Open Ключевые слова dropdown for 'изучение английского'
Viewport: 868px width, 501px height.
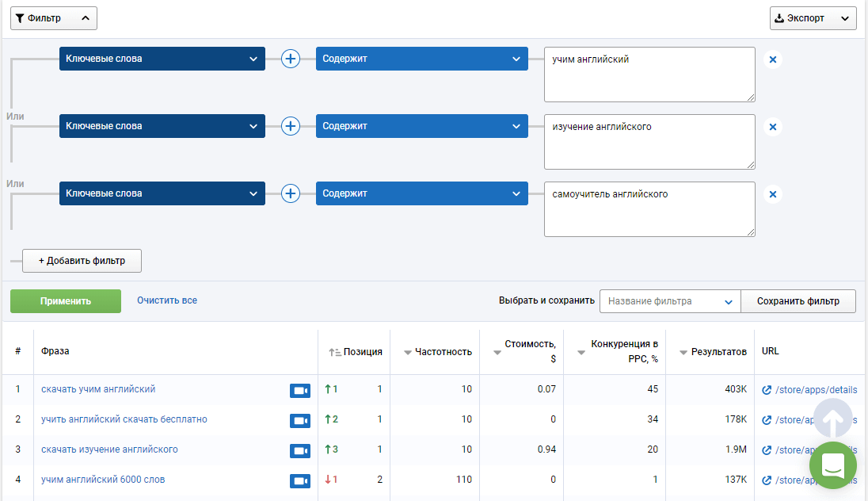(x=162, y=126)
